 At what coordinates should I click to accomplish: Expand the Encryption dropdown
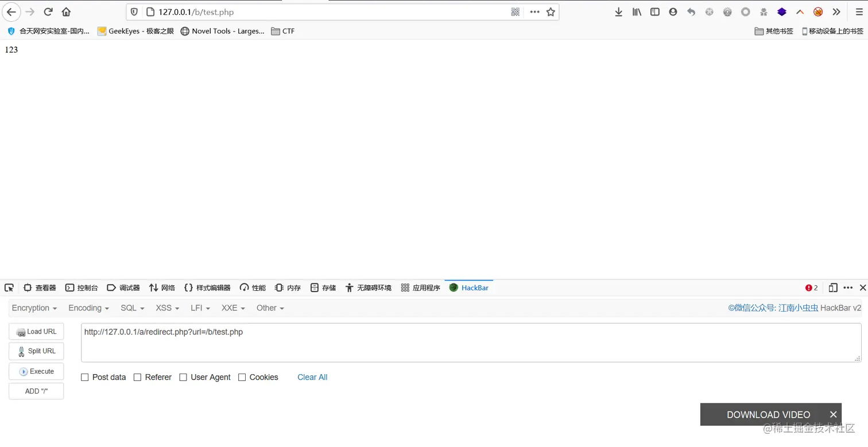coord(34,308)
